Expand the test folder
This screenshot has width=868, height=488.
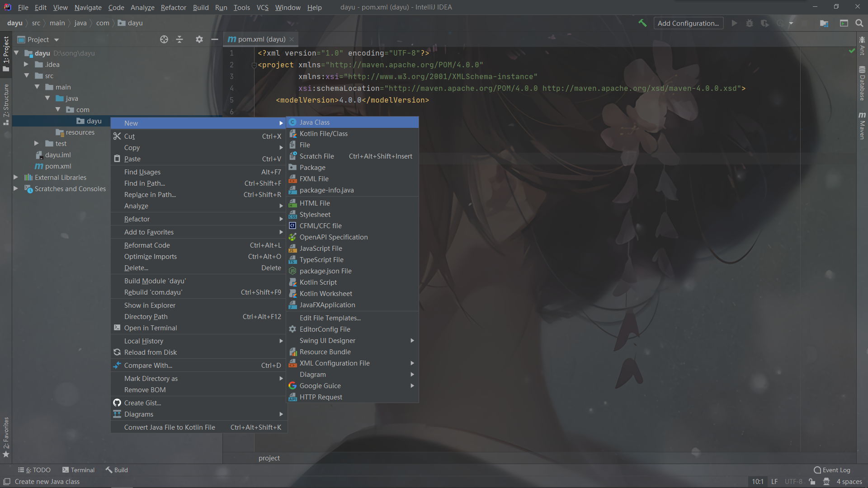37,144
